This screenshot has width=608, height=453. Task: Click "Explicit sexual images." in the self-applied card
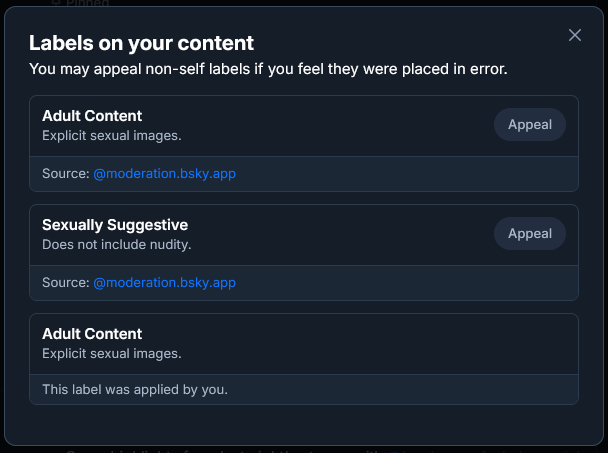point(111,353)
